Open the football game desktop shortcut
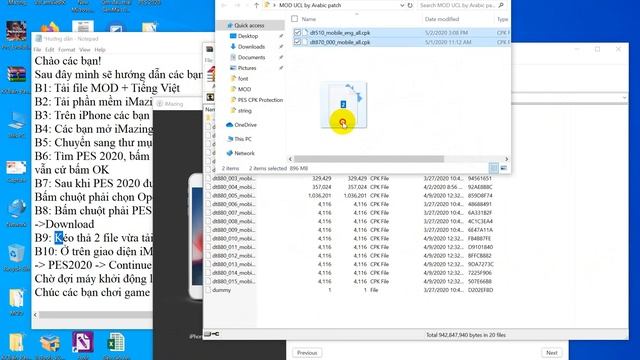Viewport: 640px width, 360px height. 16,35
